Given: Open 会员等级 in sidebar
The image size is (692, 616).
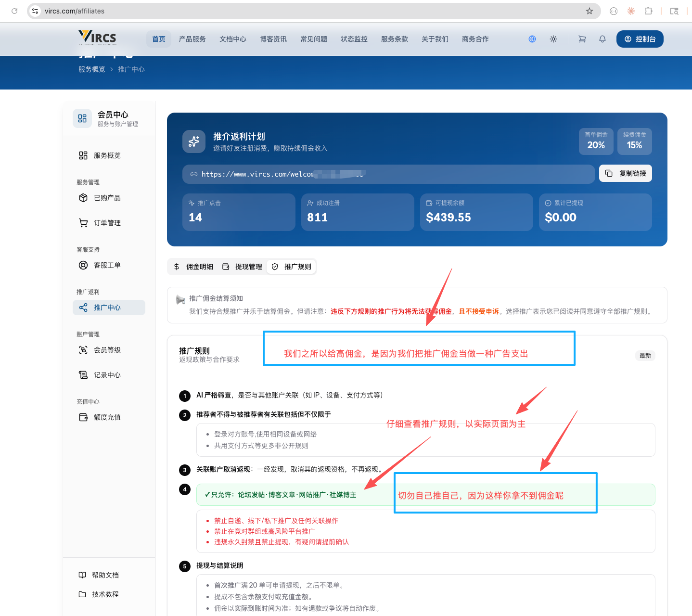Looking at the screenshot, I should click(109, 350).
